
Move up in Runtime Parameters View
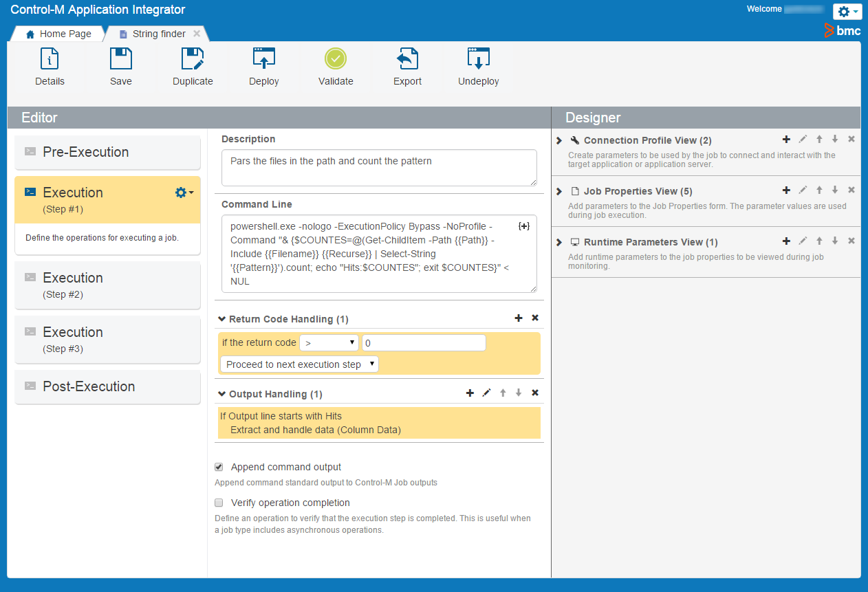(x=819, y=241)
